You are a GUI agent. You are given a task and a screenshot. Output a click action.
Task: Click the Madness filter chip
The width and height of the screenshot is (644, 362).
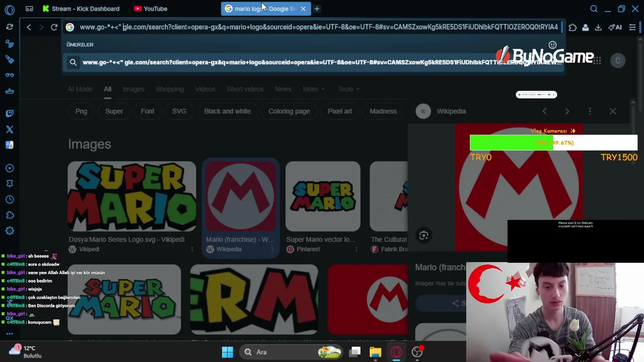pyautogui.click(x=383, y=111)
